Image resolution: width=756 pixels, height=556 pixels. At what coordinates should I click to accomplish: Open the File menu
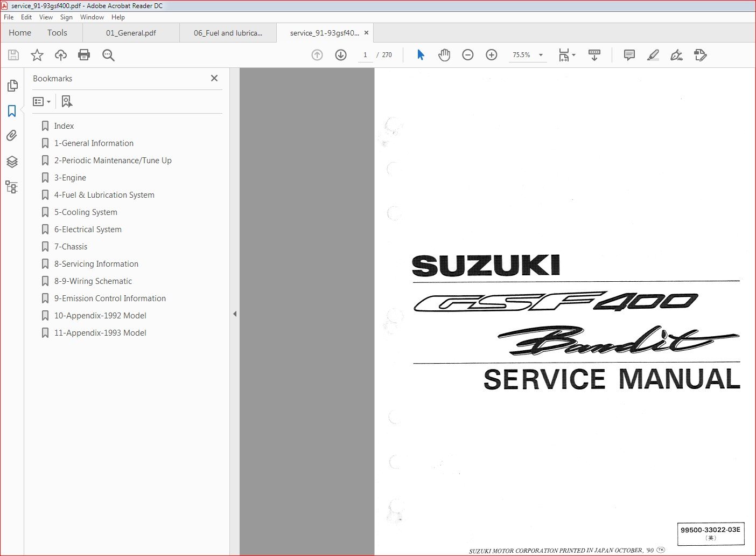9,17
